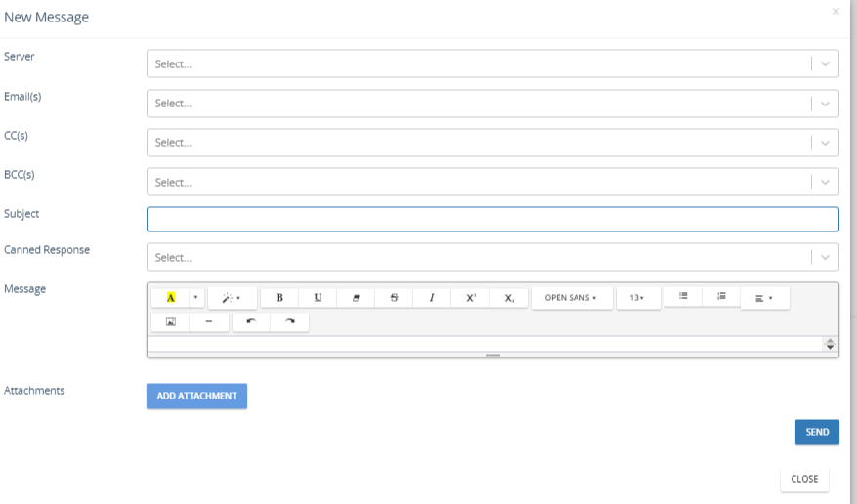857x504 pixels.
Task: Redo the last undone edit
Action: click(x=289, y=322)
